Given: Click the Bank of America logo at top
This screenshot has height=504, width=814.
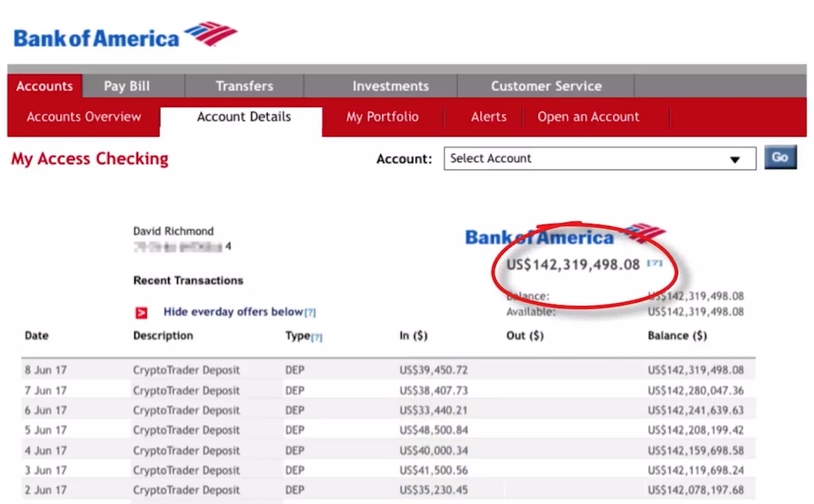Looking at the screenshot, I should click(x=125, y=35).
